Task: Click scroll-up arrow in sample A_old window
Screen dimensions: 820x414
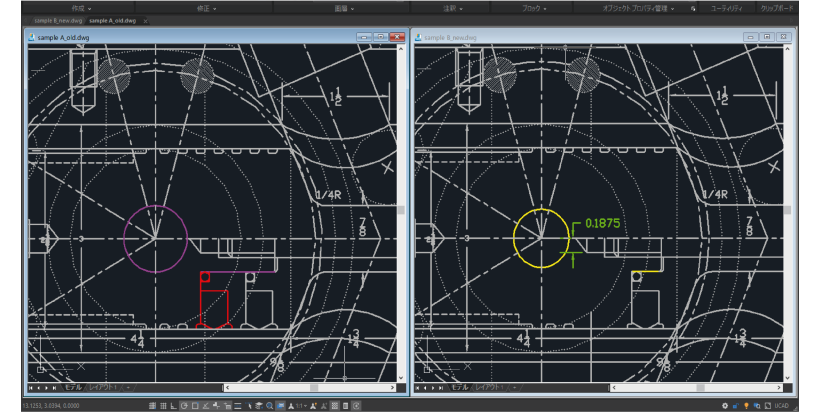Action: pos(401,49)
